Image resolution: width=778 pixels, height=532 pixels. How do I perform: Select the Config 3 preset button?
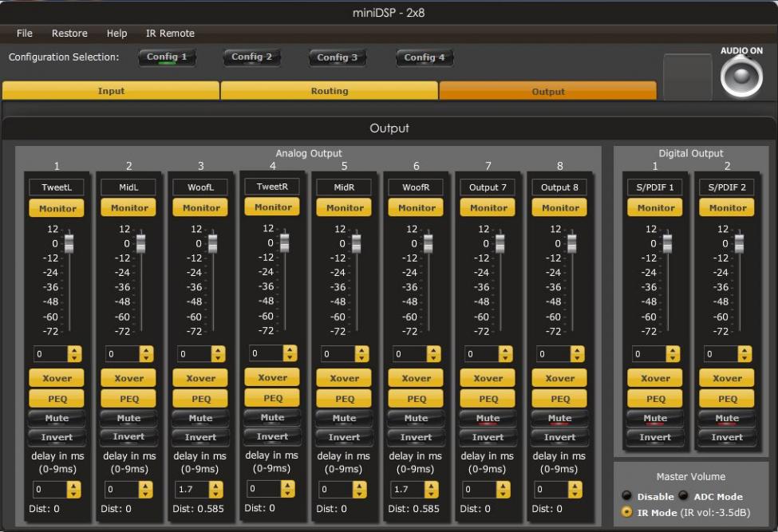point(338,57)
